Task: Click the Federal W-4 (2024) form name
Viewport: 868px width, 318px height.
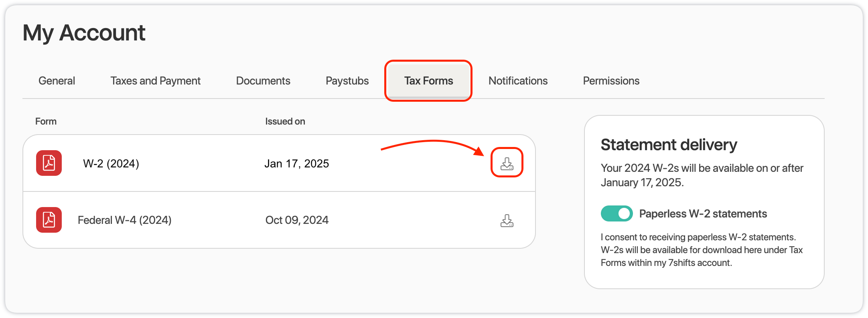Action: click(x=125, y=220)
